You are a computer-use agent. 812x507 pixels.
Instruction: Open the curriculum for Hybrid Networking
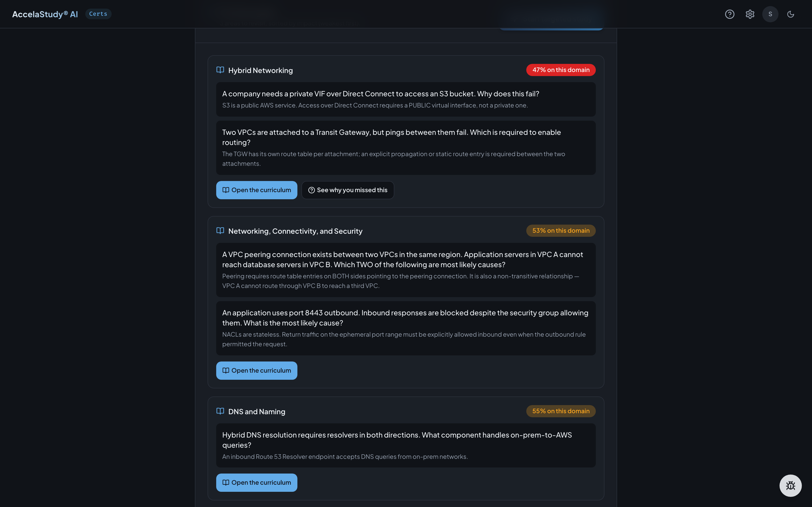click(x=257, y=190)
